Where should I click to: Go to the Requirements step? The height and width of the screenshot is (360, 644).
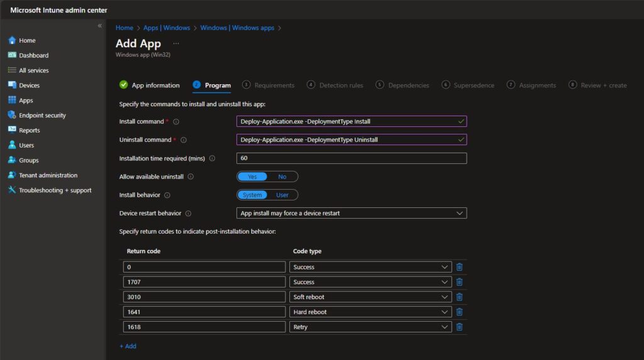(268, 85)
